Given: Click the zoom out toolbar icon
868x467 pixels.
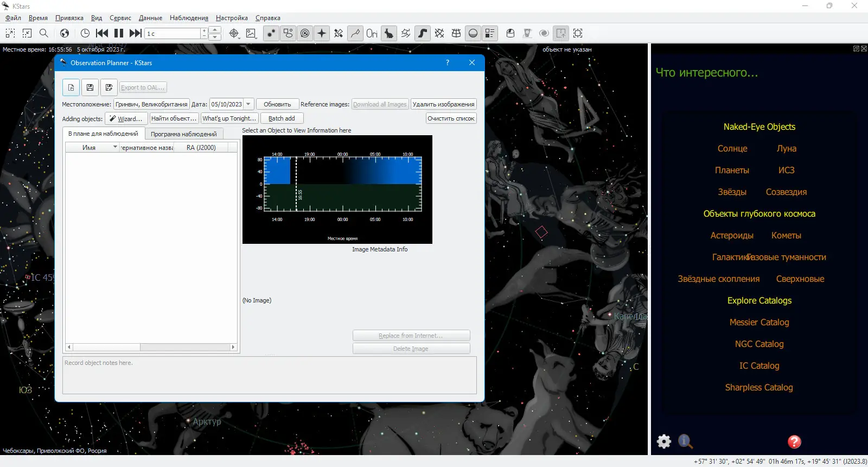Looking at the screenshot, I should [x=27, y=33].
